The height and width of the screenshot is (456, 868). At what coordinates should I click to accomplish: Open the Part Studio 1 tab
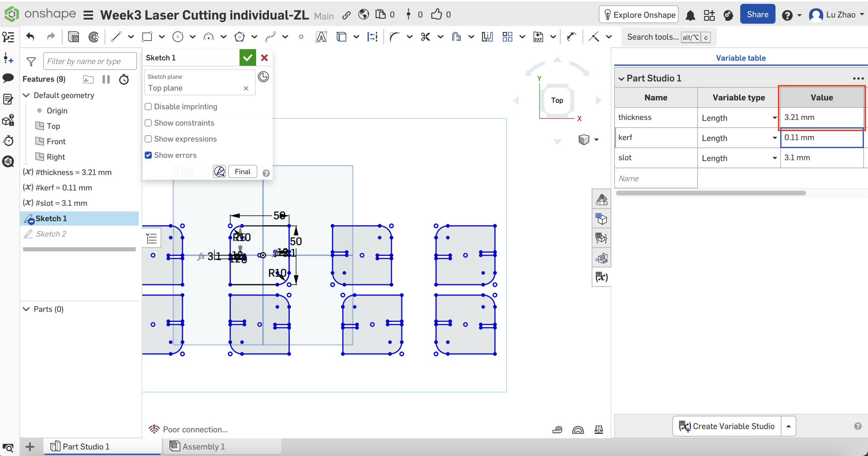(85, 447)
